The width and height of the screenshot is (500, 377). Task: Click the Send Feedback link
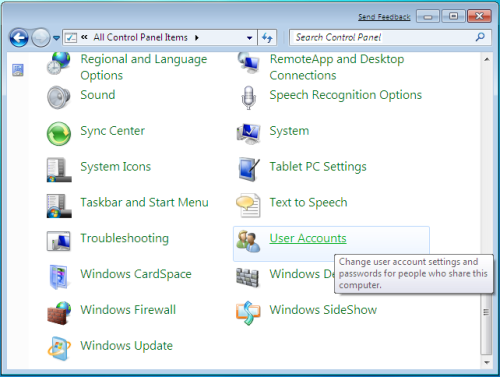tap(384, 17)
